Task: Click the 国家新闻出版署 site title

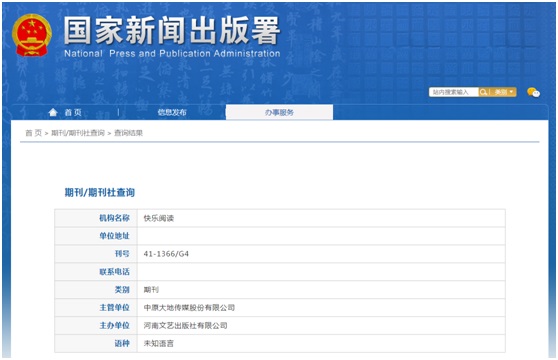Action: (x=172, y=31)
